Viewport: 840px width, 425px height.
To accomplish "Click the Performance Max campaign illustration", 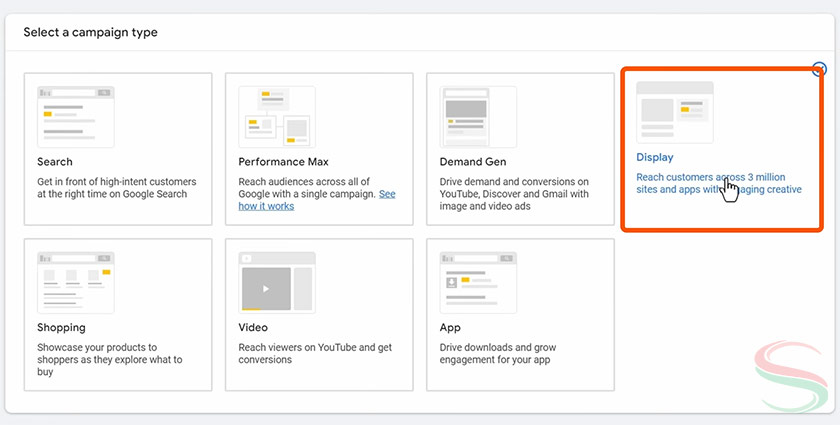I will coord(276,116).
